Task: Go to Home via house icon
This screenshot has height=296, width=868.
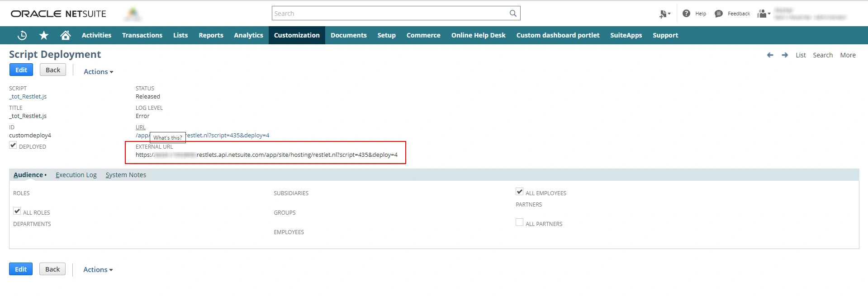Action: tap(66, 35)
